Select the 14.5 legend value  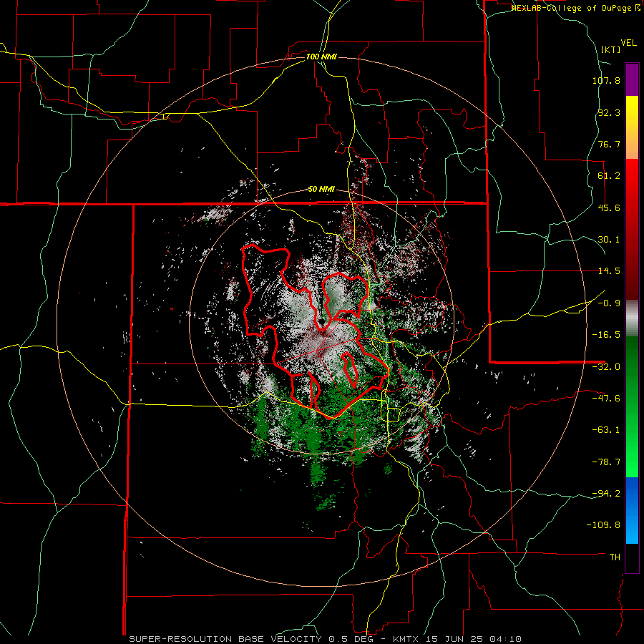[609, 271]
